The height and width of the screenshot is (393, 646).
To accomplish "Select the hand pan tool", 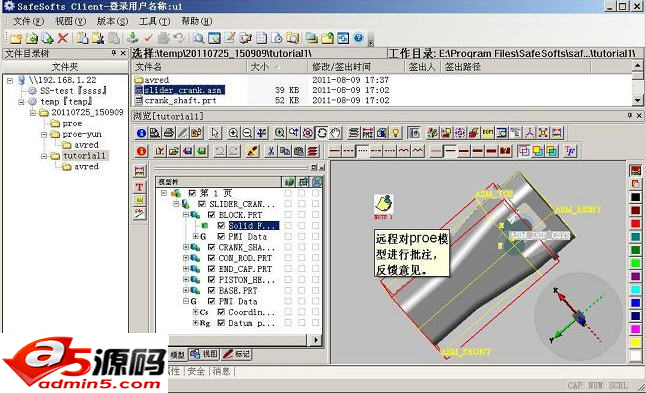I will [336, 133].
